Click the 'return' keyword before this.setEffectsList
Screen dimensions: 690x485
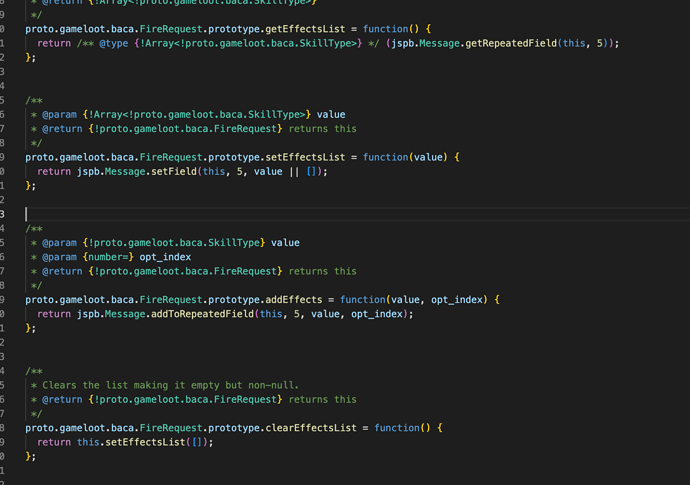pyautogui.click(x=54, y=442)
